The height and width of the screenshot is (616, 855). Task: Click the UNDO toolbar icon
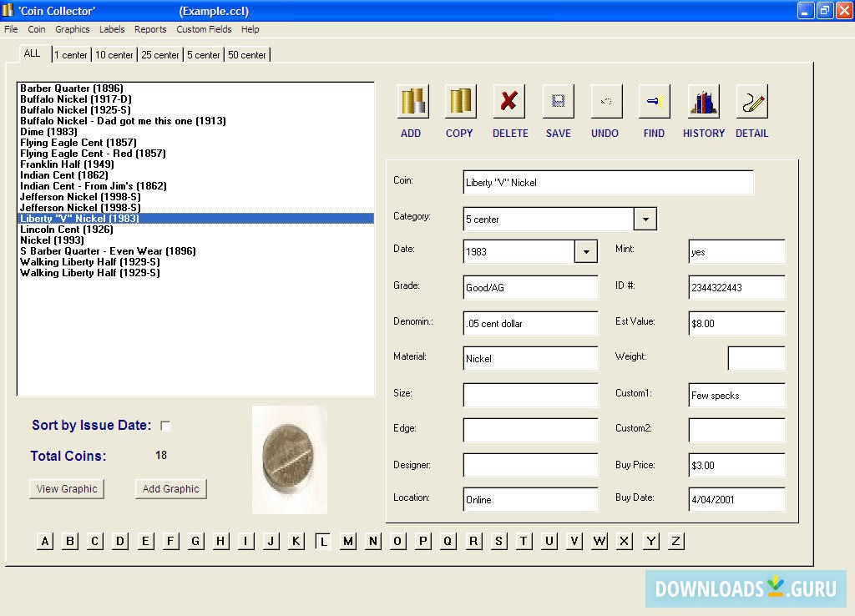coord(606,102)
